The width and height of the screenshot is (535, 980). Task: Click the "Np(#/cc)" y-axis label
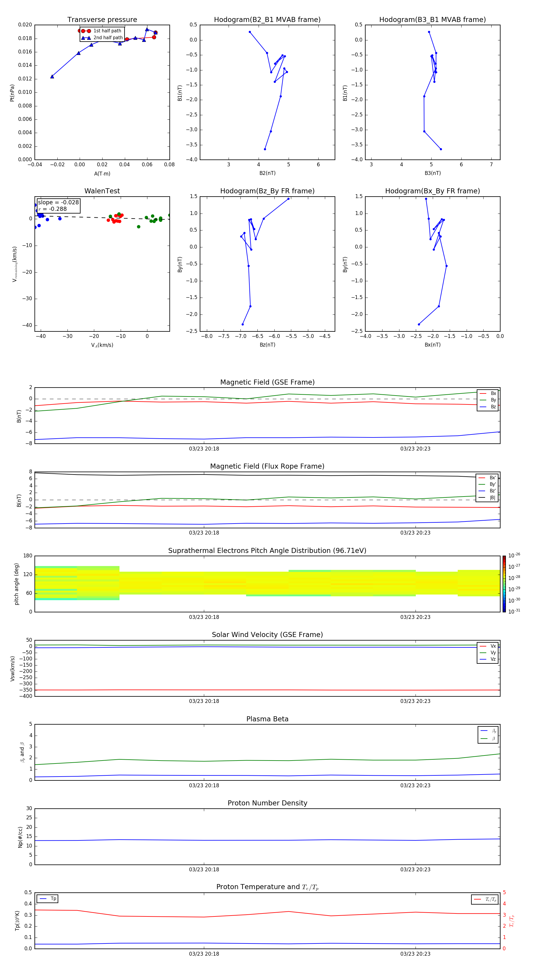[20, 837]
